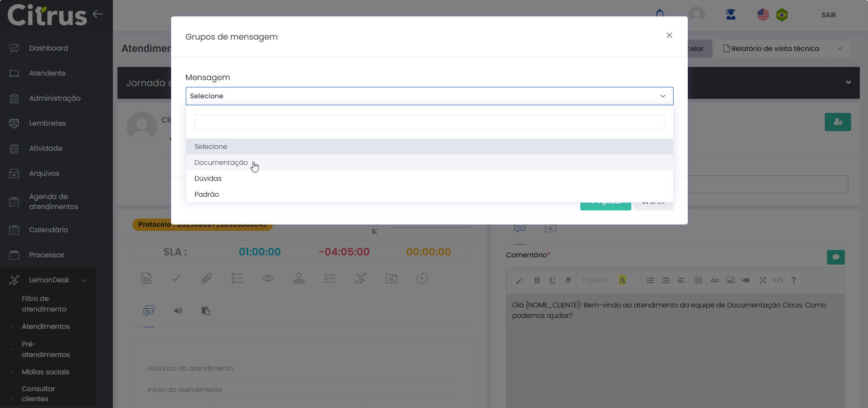Click the green message groups button
Image resolution: width=868 pixels, height=408 pixels.
[x=836, y=257]
